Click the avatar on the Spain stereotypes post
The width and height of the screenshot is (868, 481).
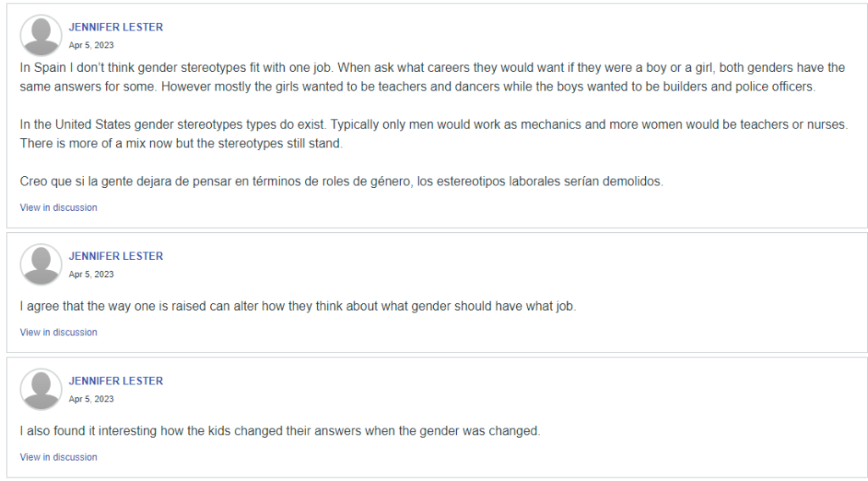click(x=41, y=36)
